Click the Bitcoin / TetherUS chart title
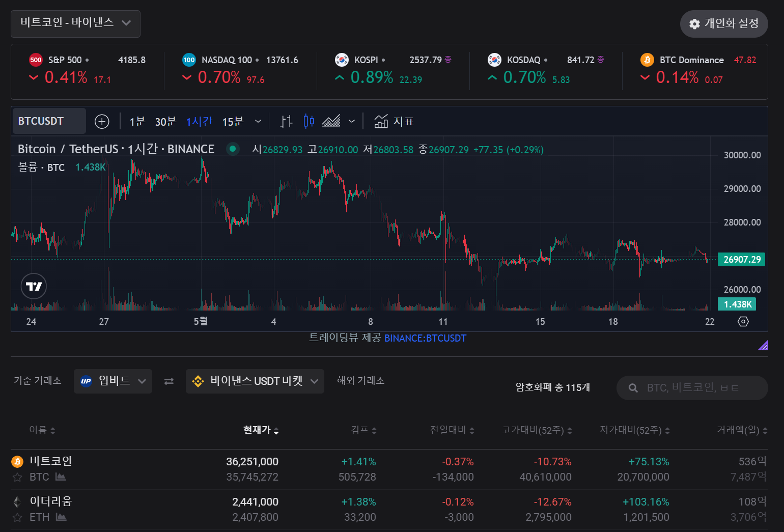 coord(116,149)
